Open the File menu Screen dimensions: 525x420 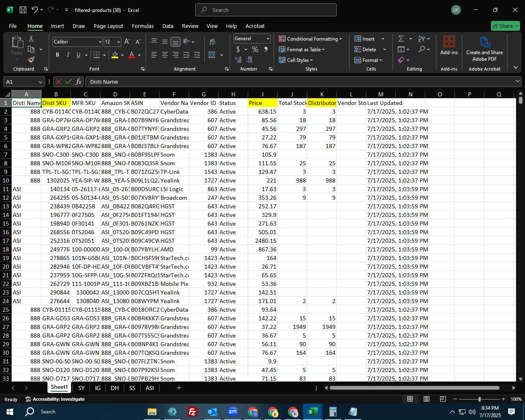point(13,26)
